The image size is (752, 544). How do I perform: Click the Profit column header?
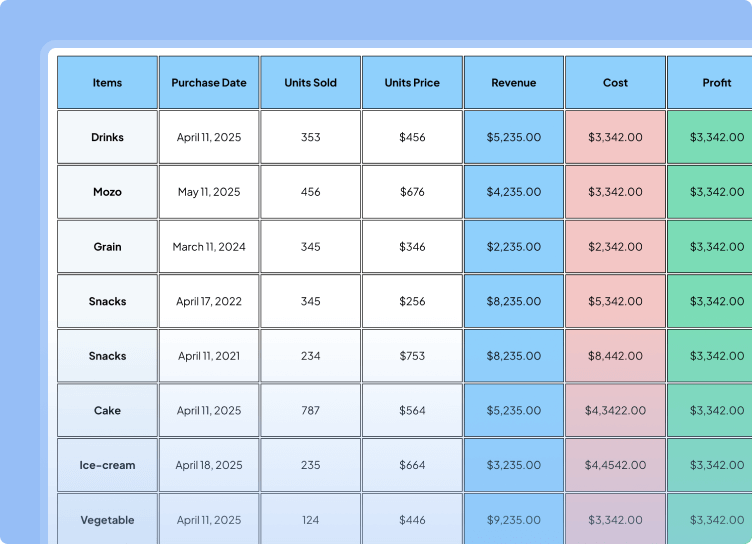pyautogui.click(x=714, y=83)
